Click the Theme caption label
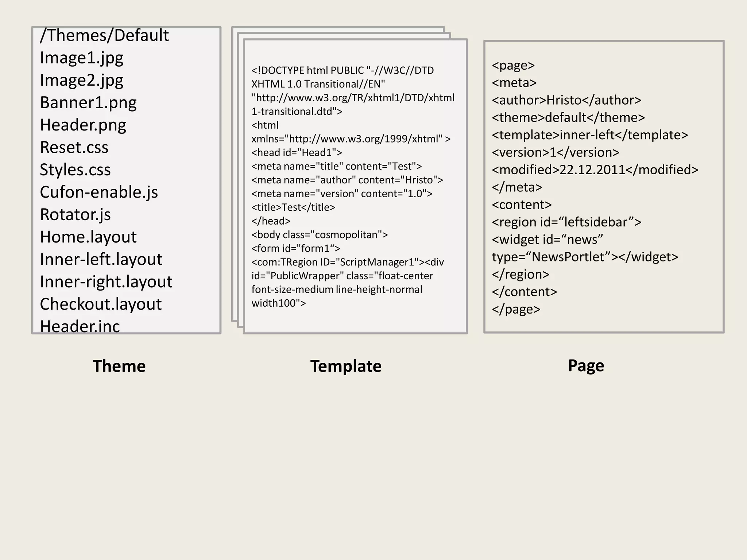The height and width of the screenshot is (560, 747). [119, 366]
